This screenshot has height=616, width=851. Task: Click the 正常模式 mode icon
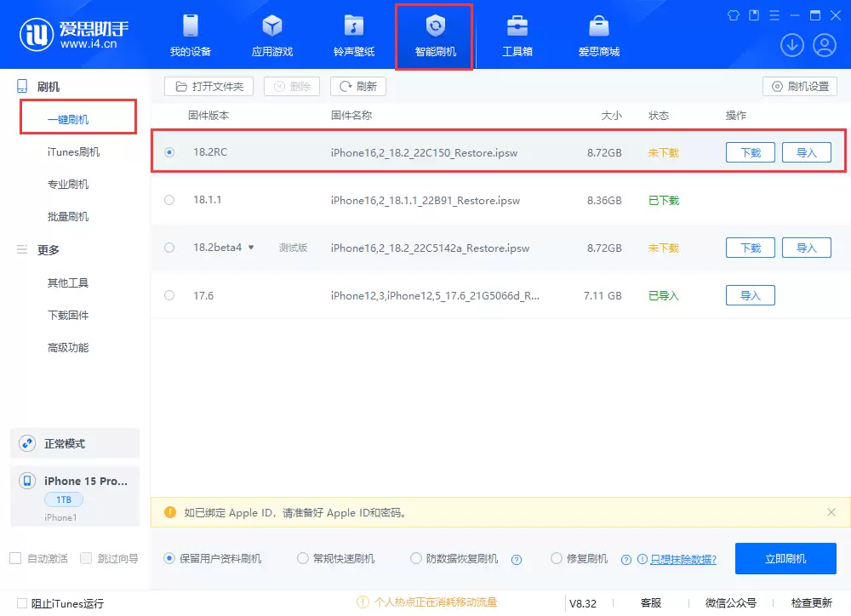(x=27, y=443)
